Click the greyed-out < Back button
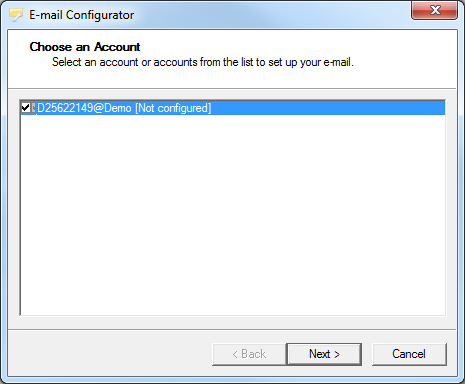 click(249, 354)
